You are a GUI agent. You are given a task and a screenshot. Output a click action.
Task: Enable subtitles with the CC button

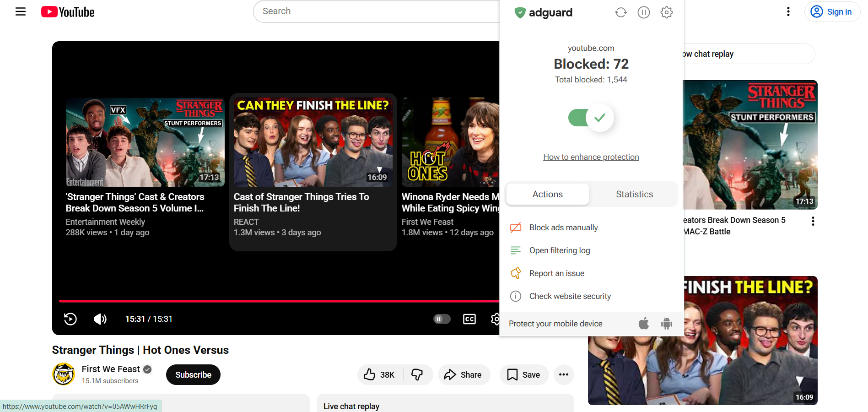pos(469,319)
